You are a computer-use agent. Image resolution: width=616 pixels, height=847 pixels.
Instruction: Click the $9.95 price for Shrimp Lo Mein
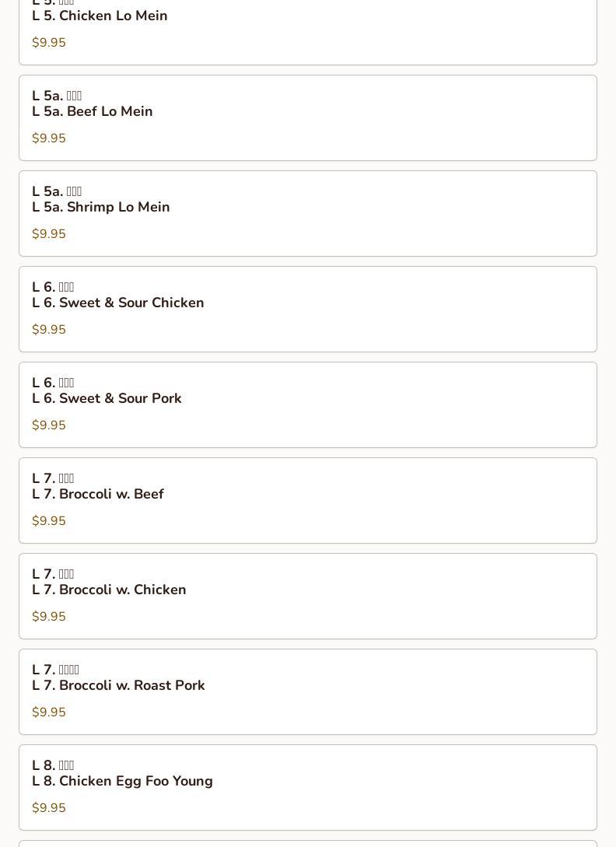point(49,234)
